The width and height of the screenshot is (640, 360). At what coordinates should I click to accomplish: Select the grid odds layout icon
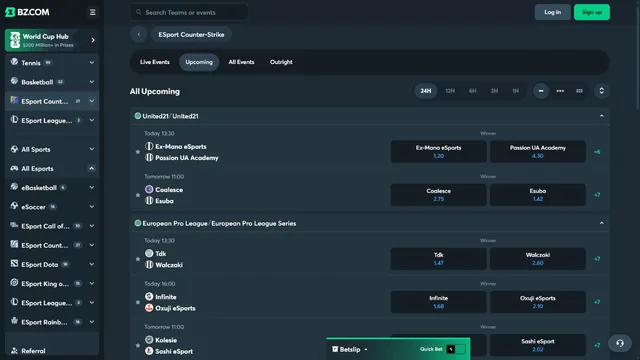tap(579, 91)
